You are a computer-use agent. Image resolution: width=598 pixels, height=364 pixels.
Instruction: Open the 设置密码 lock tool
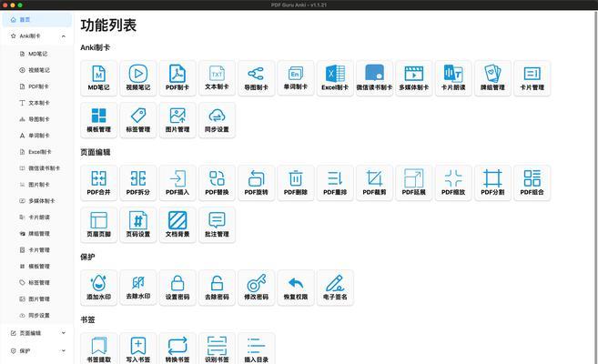[177, 288]
